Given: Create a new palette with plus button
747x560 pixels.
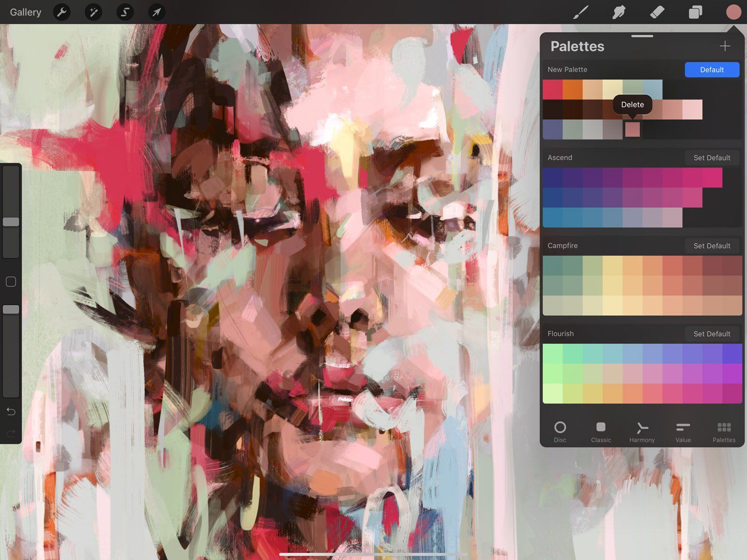Looking at the screenshot, I should (725, 46).
